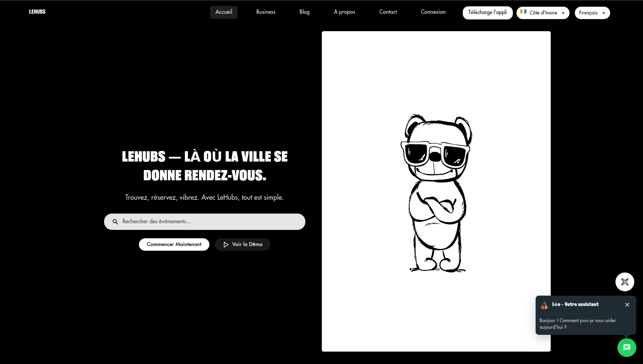This screenshot has width=643, height=364.
Task: Open the QR code scanner button
Action: click(625, 282)
